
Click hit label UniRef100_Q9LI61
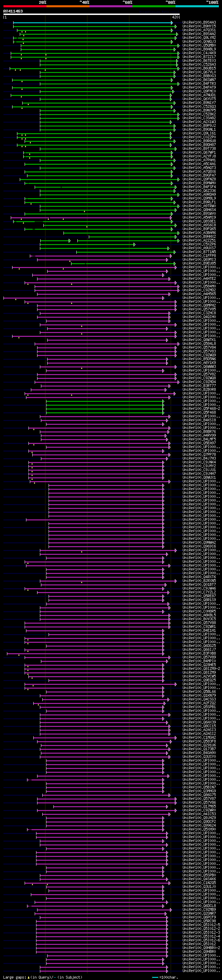click(x=199, y=133)
